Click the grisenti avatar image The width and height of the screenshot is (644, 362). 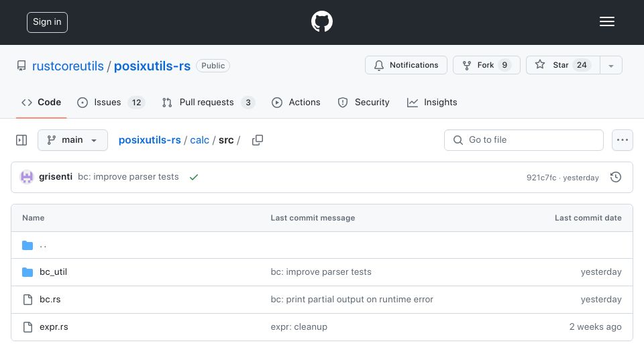[27, 177]
